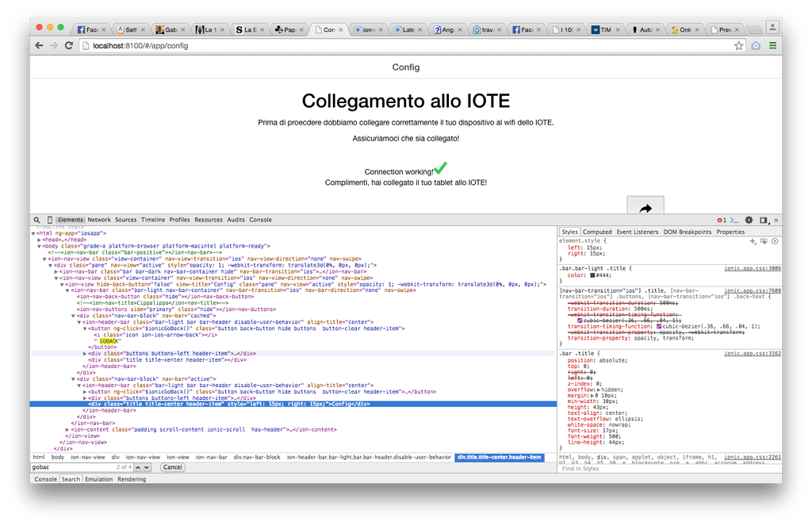Open the cubic-bezier editor swatch for transition-timing-function

pos(659,327)
